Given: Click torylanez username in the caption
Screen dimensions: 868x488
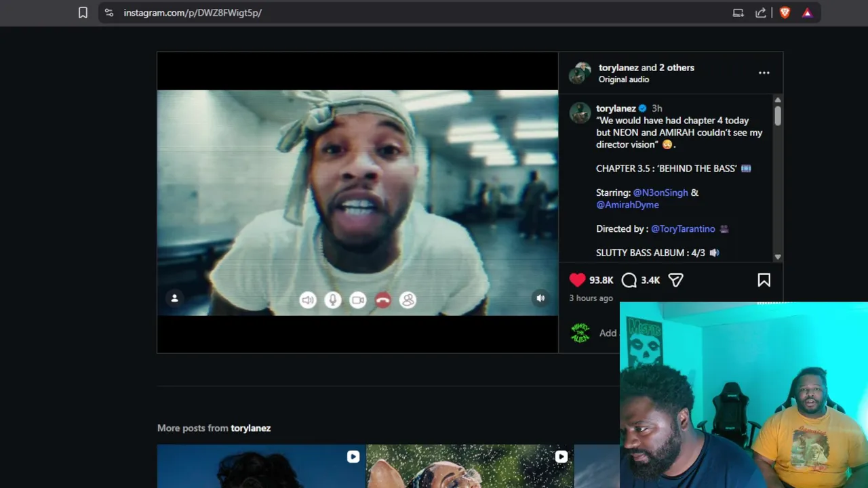Looking at the screenshot, I should (x=616, y=108).
